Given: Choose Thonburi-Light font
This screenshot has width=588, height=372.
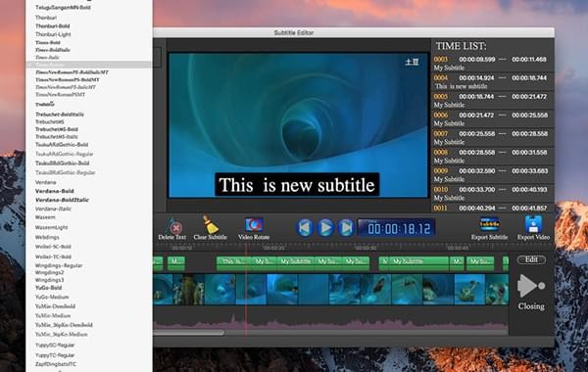Looking at the screenshot, I should click(x=53, y=34).
